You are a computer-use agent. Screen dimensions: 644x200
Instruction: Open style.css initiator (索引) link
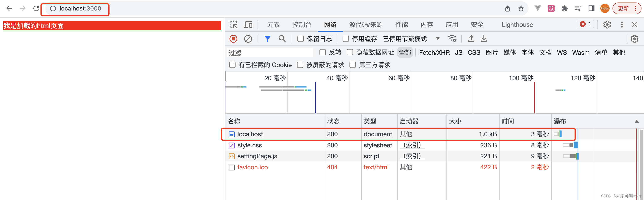(x=412, y=145)
